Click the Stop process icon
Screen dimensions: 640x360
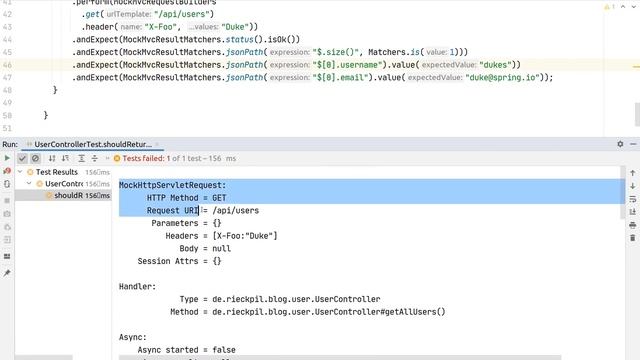(7, 200)
